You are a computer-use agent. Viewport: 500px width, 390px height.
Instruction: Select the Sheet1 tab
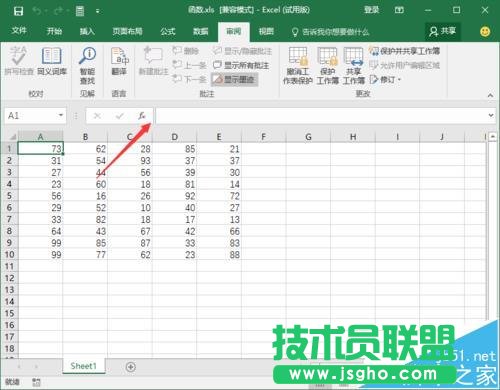(84, 366)
